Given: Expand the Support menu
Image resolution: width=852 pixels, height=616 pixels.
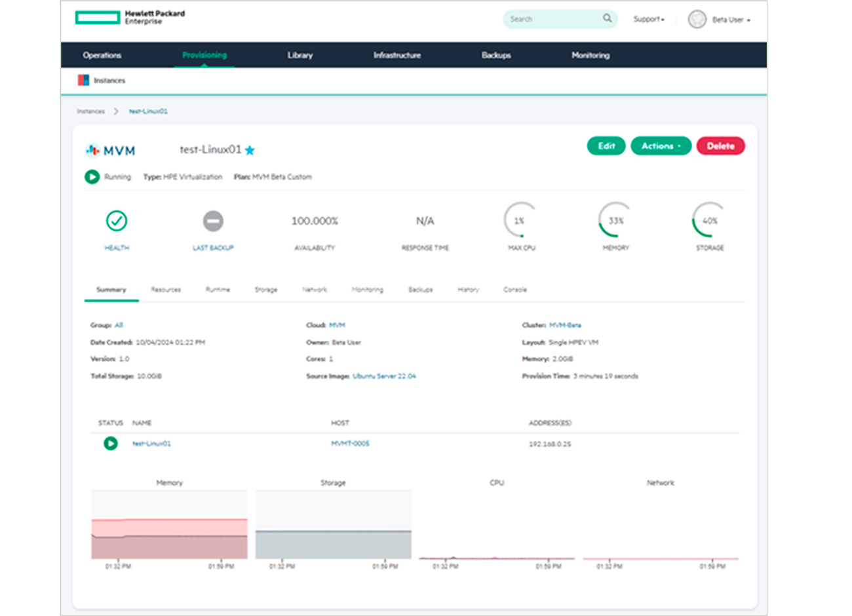Looking at the screenshot, I should [x=648, y=19].
